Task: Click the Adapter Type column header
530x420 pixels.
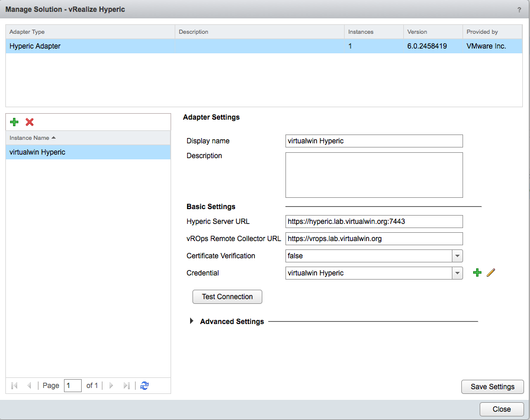Action: [x=90, y=32]
